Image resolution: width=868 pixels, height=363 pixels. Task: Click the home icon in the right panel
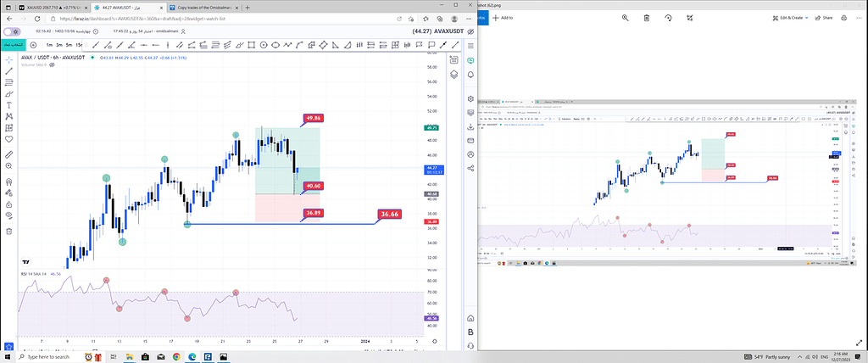471,318
